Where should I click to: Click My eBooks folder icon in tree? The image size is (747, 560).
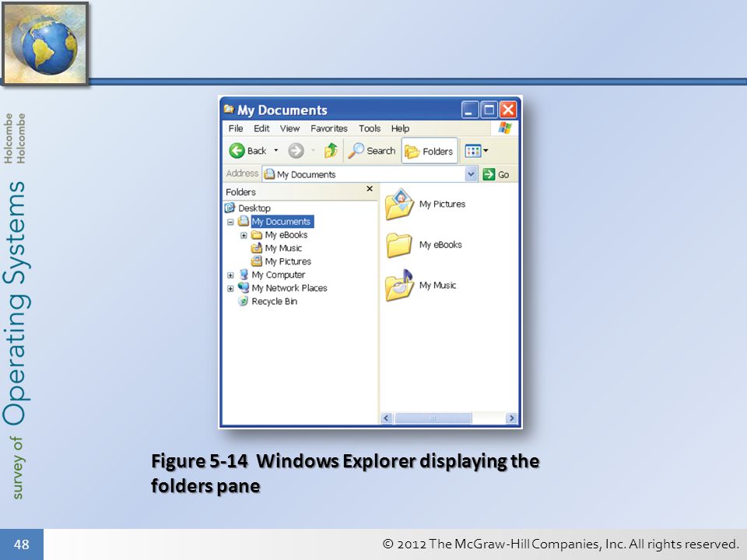click(257, 235)
